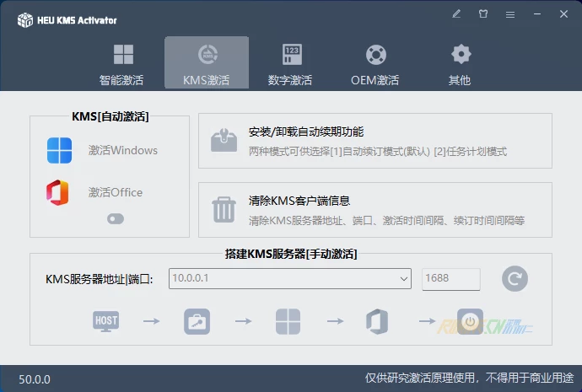Open the hamburger menu in title bar
Screen dimensions: 582x392
pos(510,14)
